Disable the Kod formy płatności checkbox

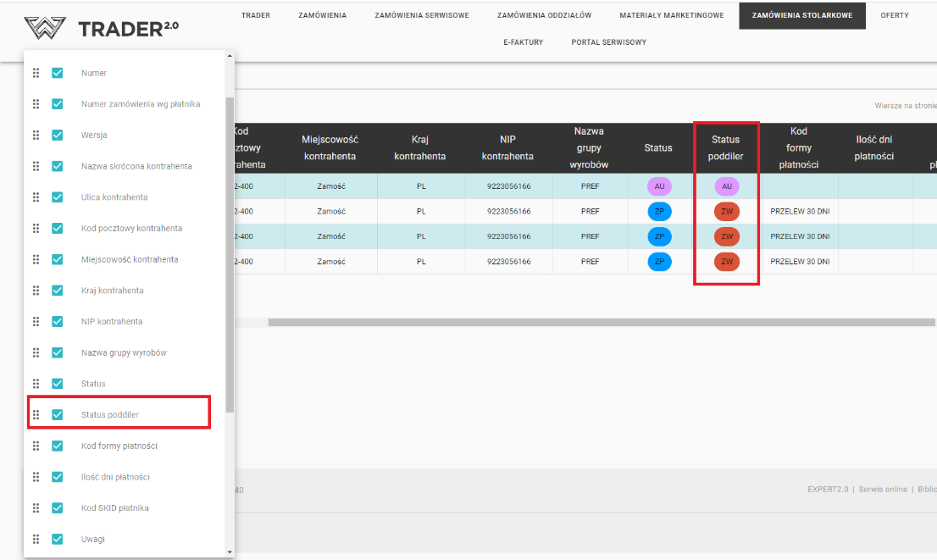[58, 446]
